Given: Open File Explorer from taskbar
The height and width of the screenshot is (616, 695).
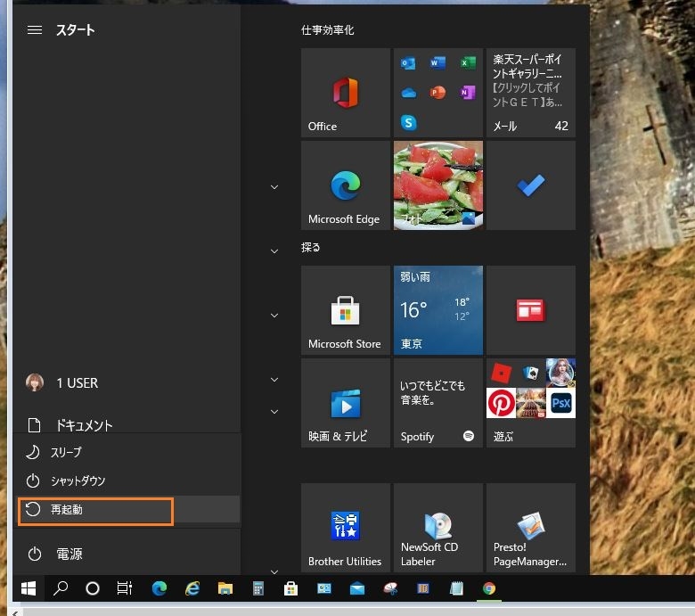Looking at the screenshot, I should pyautogui.click(x=225, y=588).
